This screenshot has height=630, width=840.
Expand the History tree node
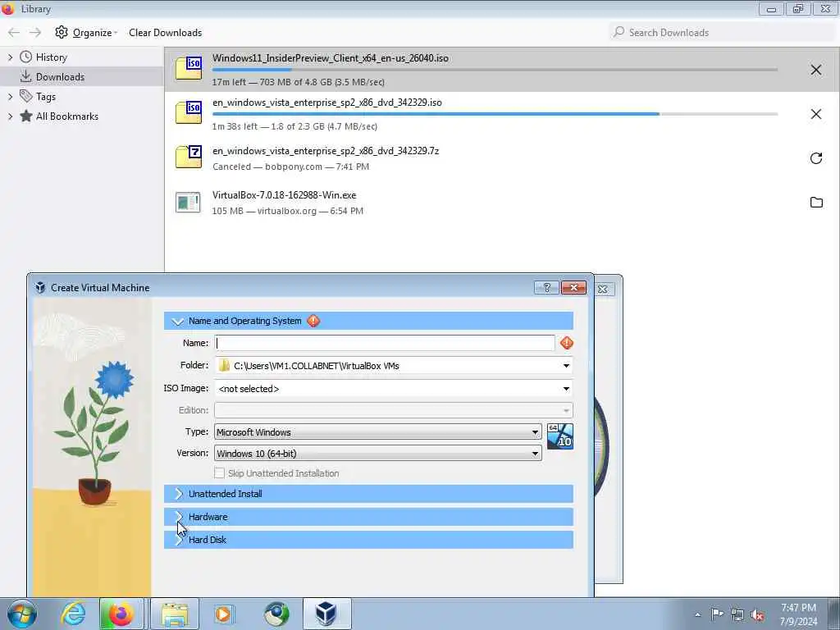point(10,57)
